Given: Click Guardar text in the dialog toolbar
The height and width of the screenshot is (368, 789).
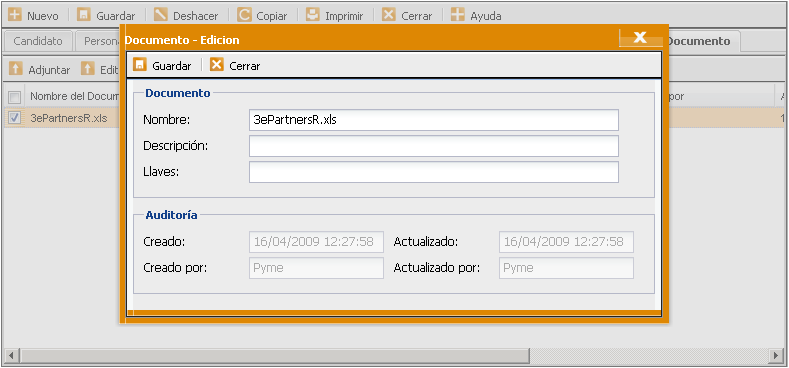Looking at the screenshot, I should point(172,66).
